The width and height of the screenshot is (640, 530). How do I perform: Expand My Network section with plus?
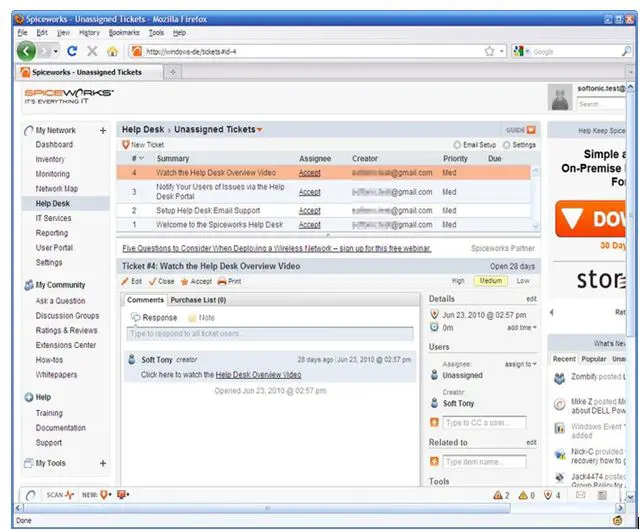click(103, 131)
